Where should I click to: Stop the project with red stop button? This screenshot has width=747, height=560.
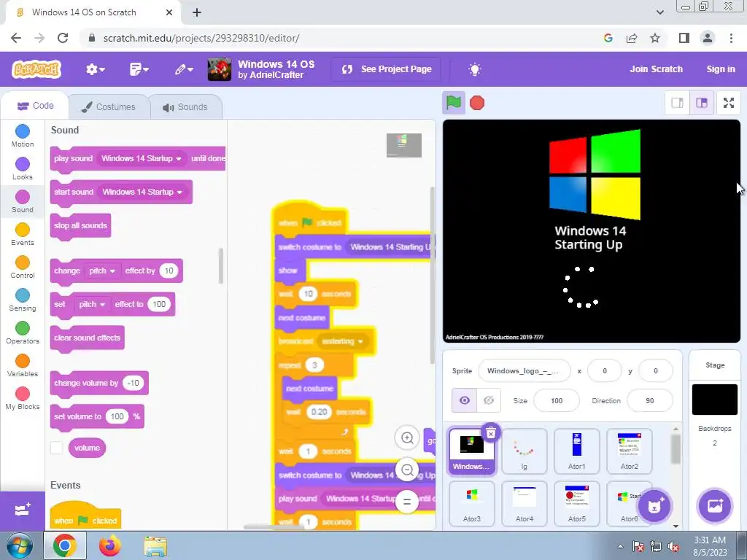click(x=477, y=103)
